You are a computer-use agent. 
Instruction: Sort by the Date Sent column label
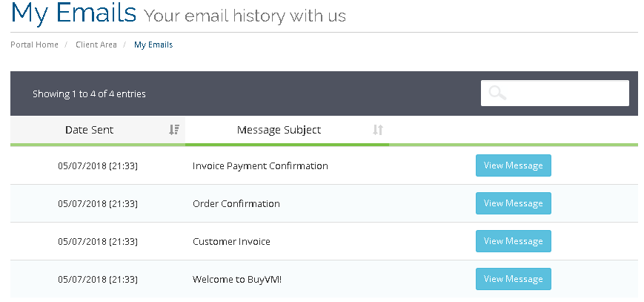89,130
